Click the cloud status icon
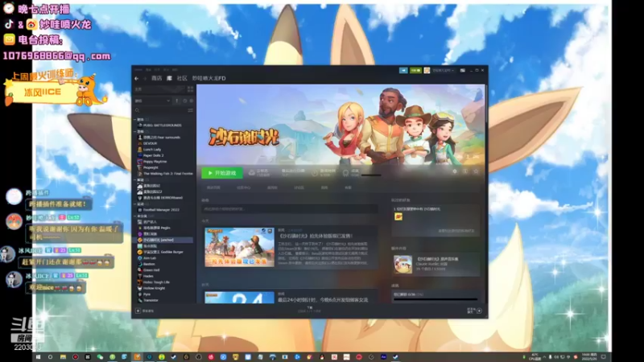 click(252, 173)
